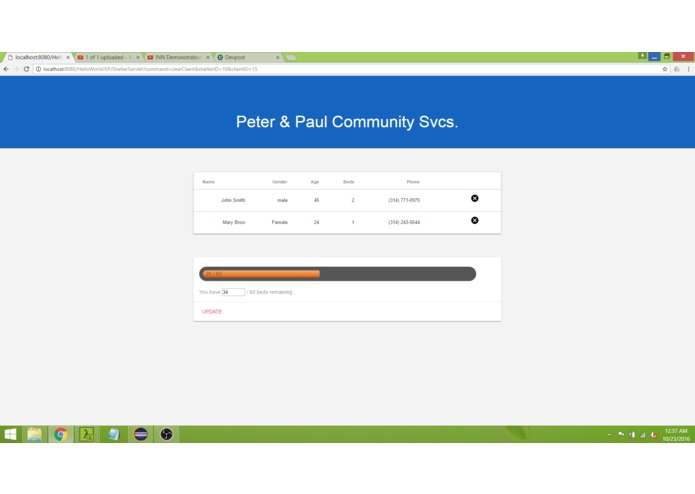
Task: Open the Action Center flag tray icon
Action: point(621,435)
